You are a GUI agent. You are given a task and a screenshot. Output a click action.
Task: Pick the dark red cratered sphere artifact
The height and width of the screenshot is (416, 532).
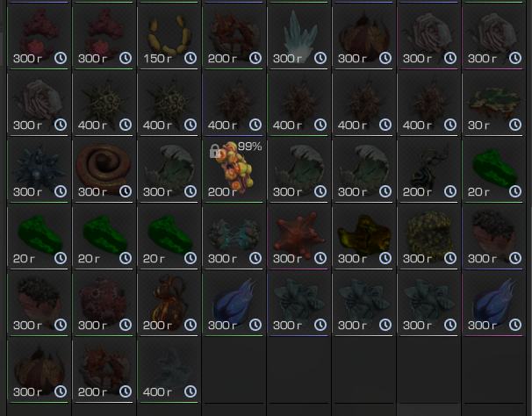(104, 302)
